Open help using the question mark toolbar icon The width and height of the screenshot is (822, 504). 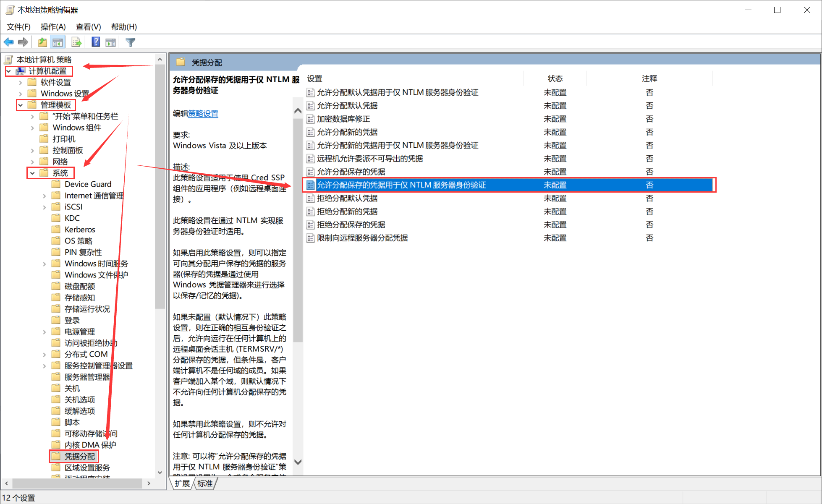coord(96,42)
